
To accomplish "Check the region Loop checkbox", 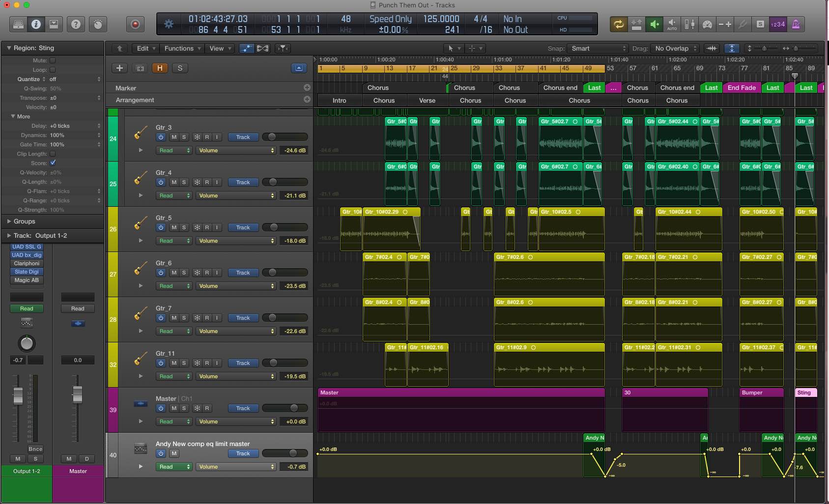I will pos(53,70).
